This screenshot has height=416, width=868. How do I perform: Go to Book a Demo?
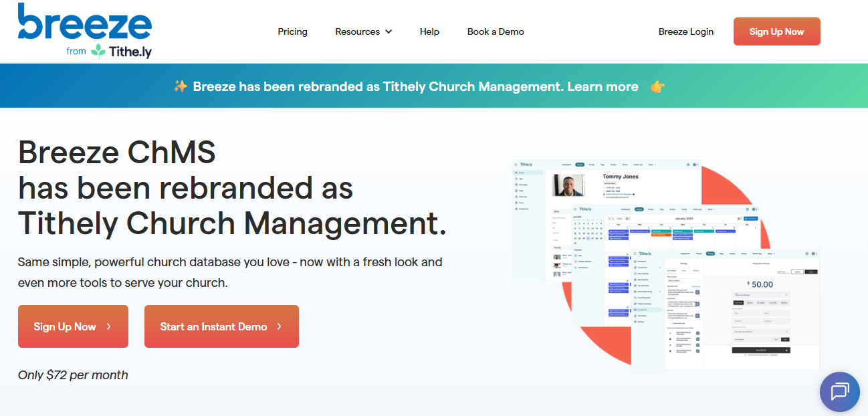[x=496, y=31]
